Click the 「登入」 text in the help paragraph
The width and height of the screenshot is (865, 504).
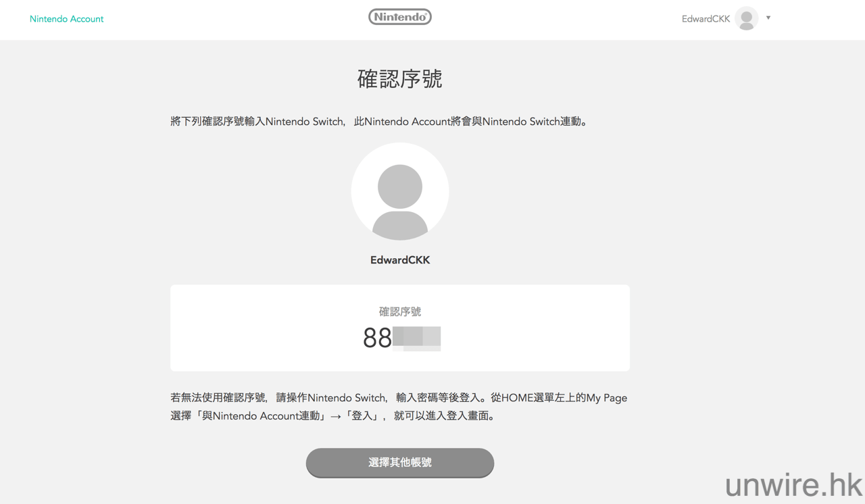[363, 416]
